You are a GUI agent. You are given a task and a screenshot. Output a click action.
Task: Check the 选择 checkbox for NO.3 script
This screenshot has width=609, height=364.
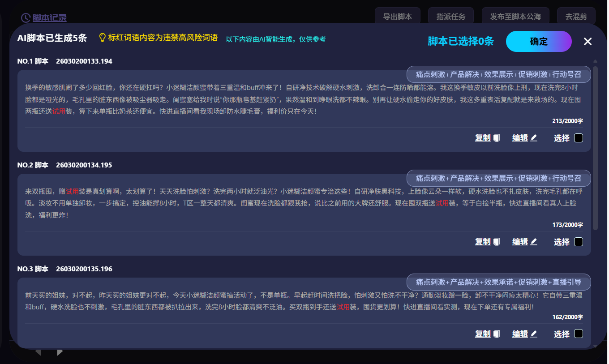579,334
